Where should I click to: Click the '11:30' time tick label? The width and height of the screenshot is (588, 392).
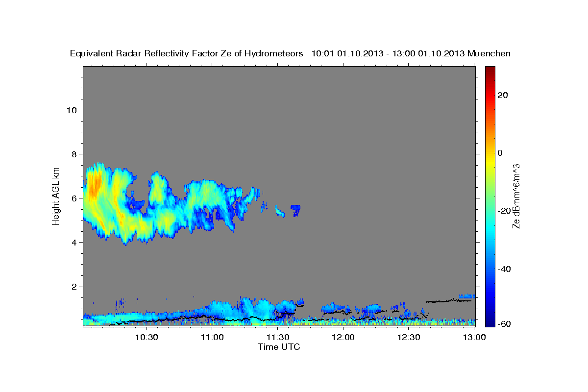coord(278,338)
